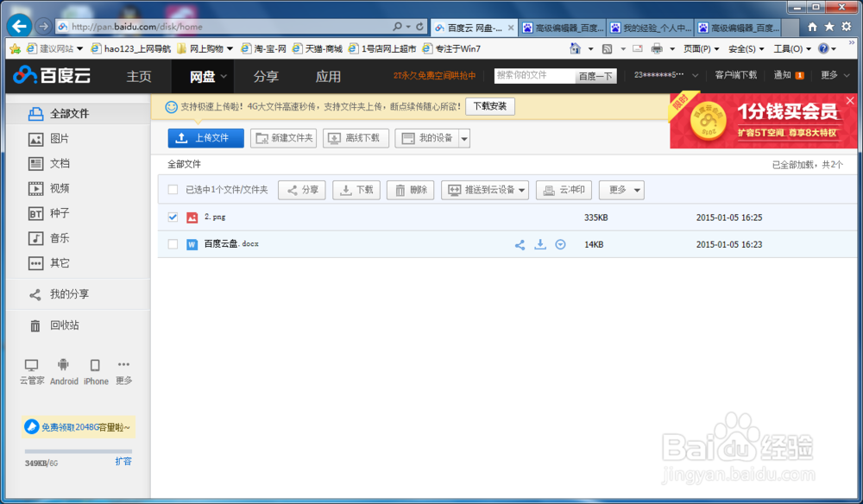Image resolution: width=863 pixels, height=504 pixels.
Task: Click the download icon on the 百度云盘.docx row
Action: point(540,244)
